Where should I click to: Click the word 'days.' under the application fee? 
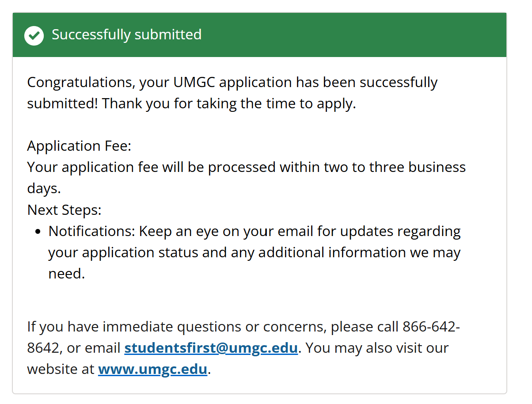[x=44, y=189]
